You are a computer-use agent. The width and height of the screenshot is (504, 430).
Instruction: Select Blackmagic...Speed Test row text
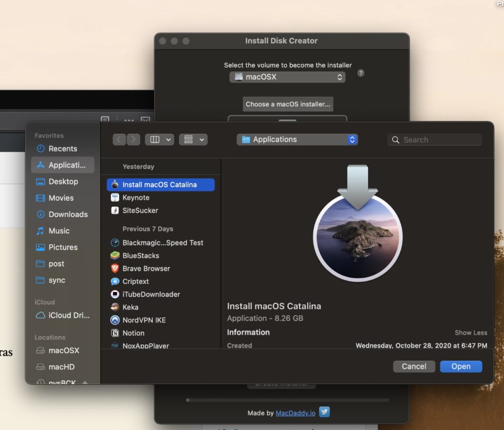coord(162,243)
